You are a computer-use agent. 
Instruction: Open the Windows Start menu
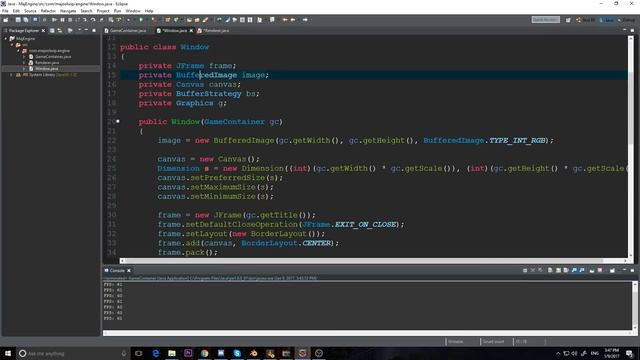8,353
